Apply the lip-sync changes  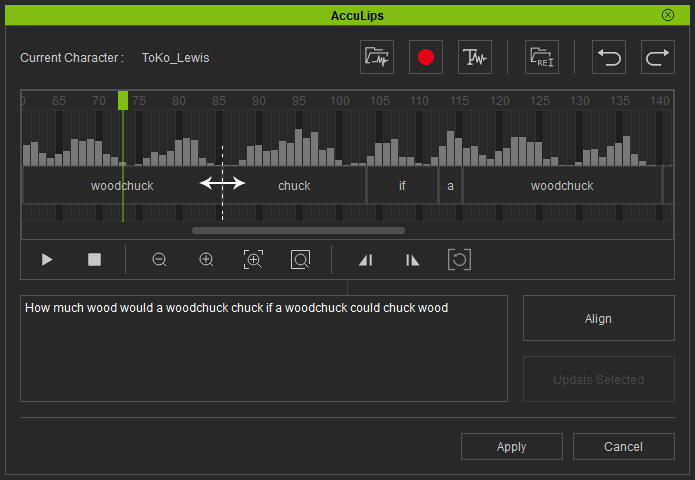click(x=511, y=447)
